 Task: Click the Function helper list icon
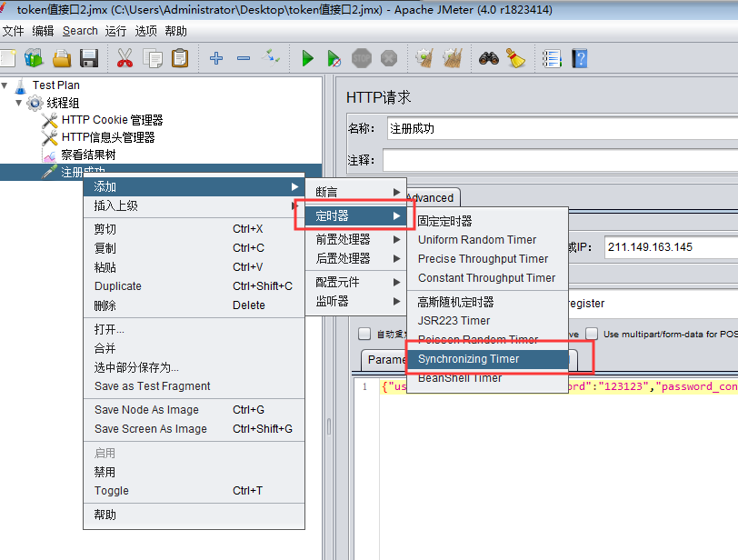pyautogui.click(x=552, y=59)
